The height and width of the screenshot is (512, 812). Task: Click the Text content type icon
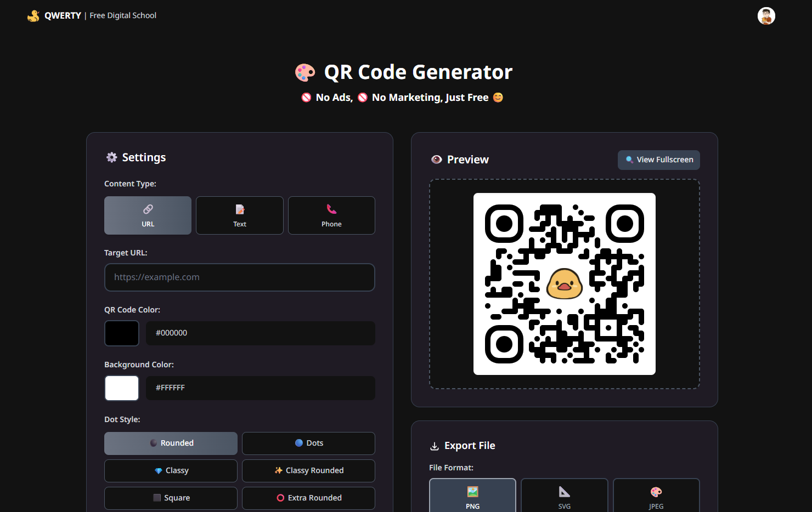tap(239, 209)
